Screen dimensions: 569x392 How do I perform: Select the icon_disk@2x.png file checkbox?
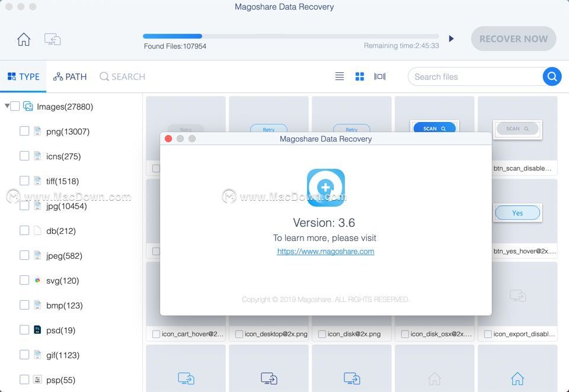322,334
